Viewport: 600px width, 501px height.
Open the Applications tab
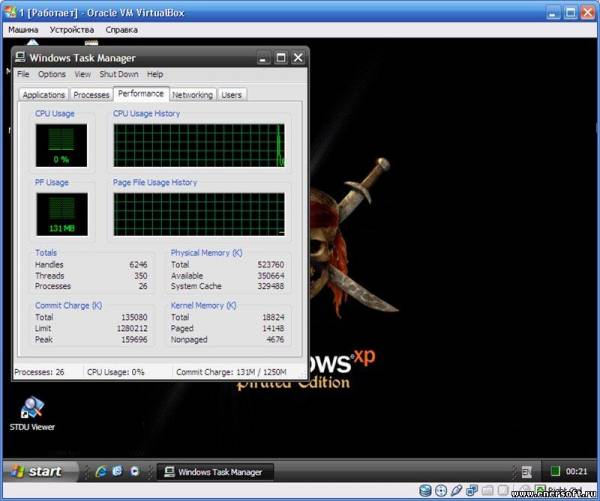coord(44,95)
